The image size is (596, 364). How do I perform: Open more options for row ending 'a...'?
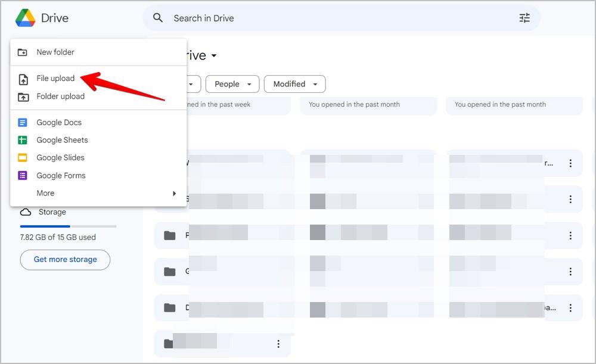tap(570, 308)
